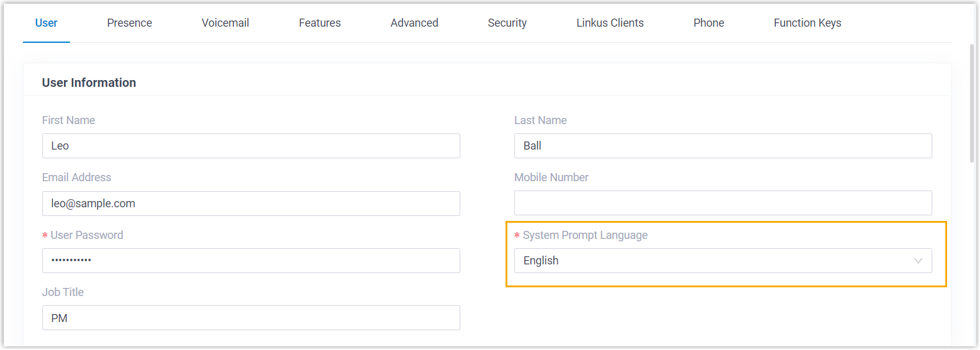The image size is (980, 350).
Task: Go to the Function Keys tab
Action: (x=807, y=23)
